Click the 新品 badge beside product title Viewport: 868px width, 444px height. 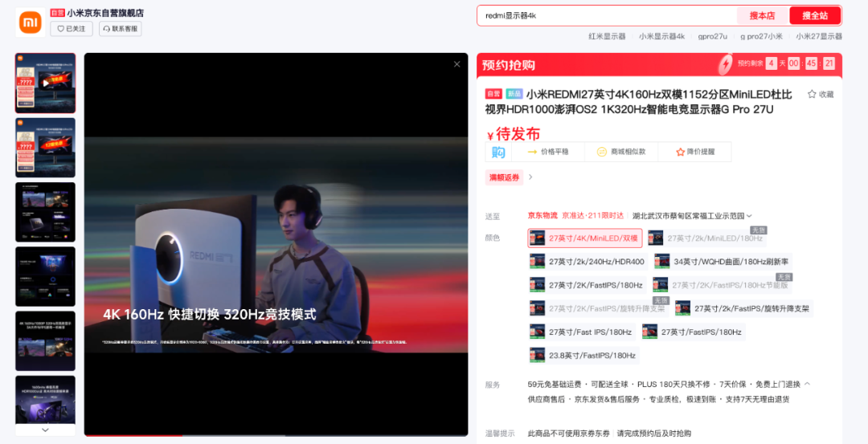click(x=514, y=94)
